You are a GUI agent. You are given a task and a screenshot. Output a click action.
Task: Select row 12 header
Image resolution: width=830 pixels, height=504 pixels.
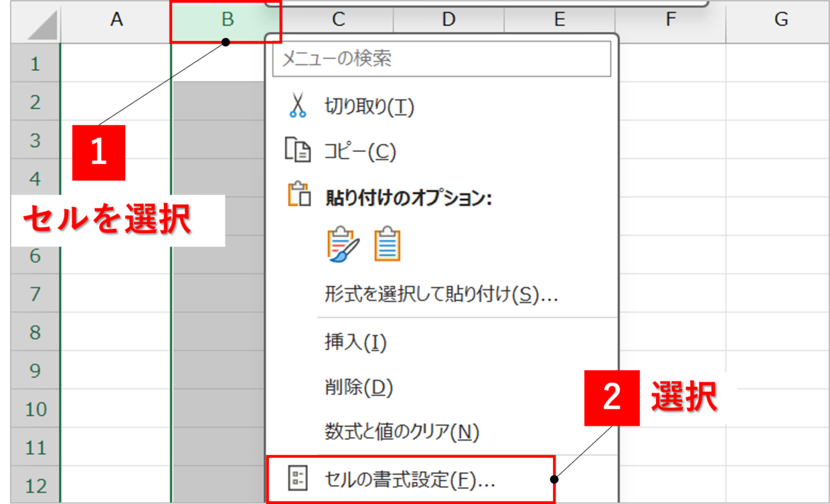pos(34,485)
